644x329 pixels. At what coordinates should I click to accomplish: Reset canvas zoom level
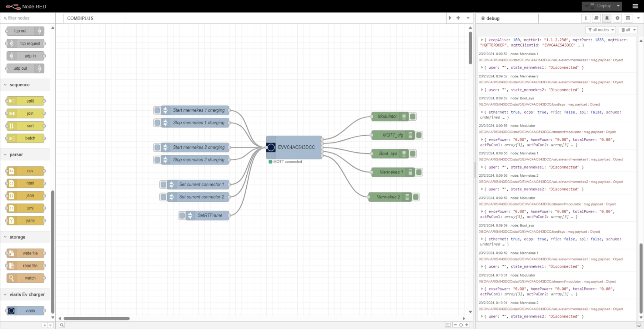tap(461, 325)
